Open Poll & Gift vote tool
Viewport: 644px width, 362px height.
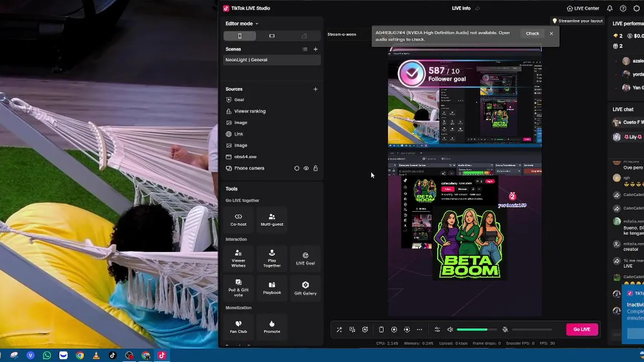pyautogui.click(x=238, y=288)
